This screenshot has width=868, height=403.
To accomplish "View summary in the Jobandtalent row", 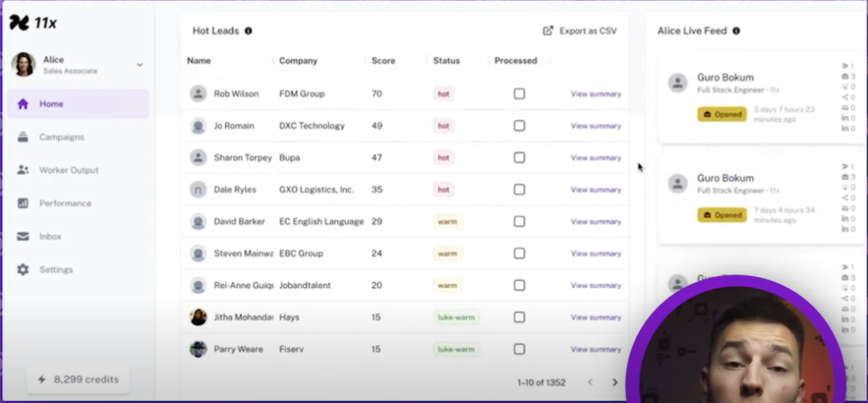I will pyautogui.click(x=596, y=286).
